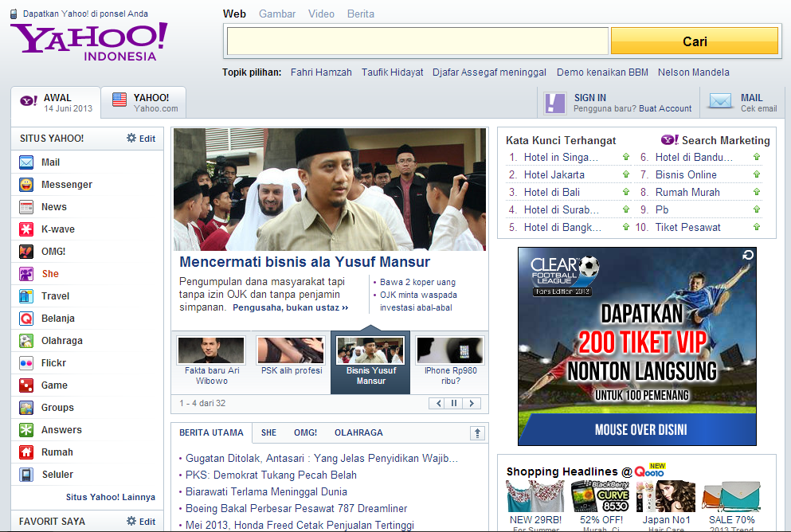Screen dimensions: 791x532
Task: Click the Cari search button
Action: pos(696,40)
